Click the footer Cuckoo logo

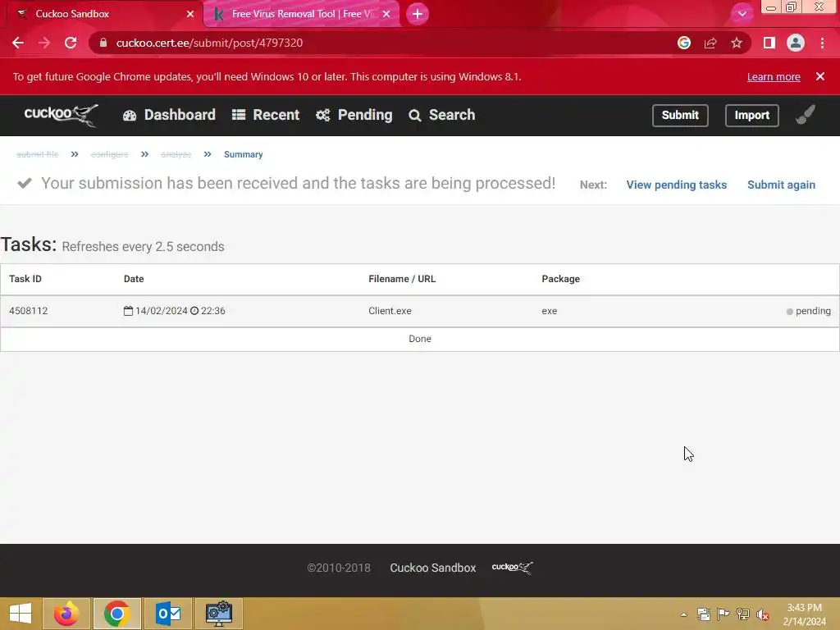pos(512,568)
